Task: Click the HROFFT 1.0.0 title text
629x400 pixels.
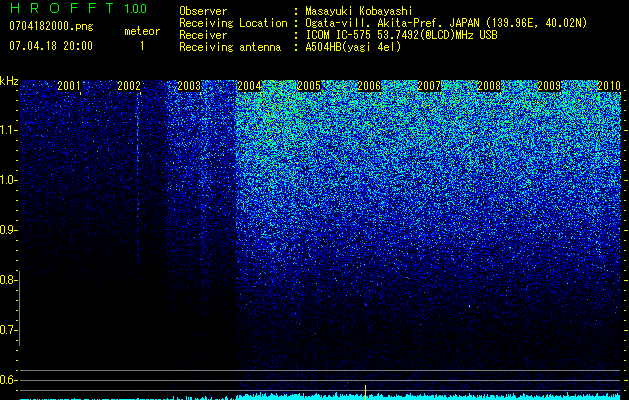Action: point(78,8)
